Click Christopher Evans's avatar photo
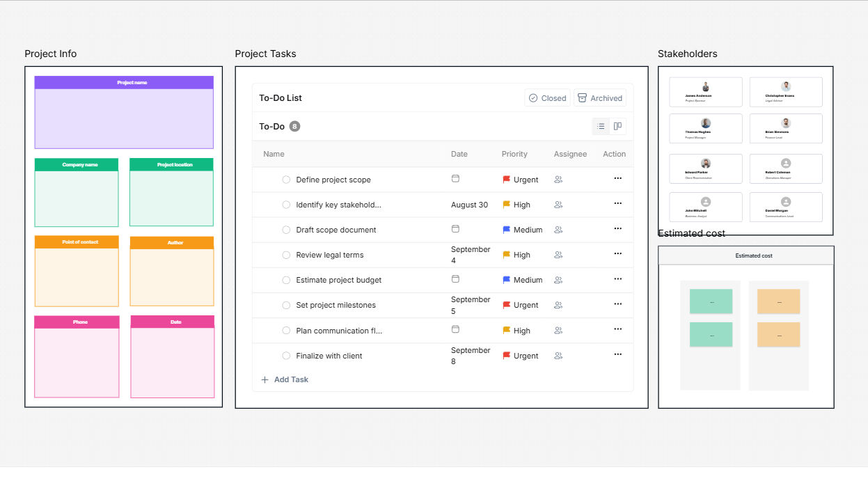Viewport: 868px width, 488px height. click(786, 86)
